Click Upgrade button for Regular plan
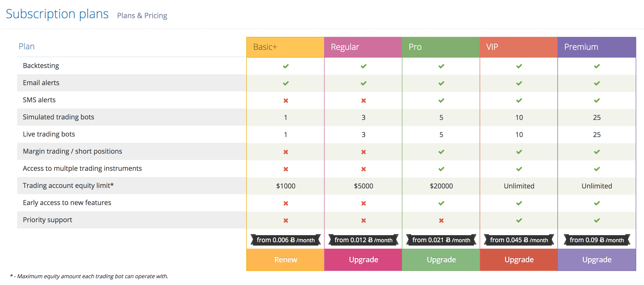The width and height of the screenshot is (644, 285). (363, 260)
